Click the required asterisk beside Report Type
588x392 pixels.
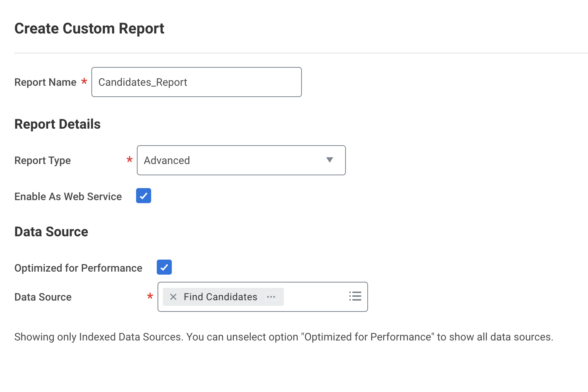[130, 160]
